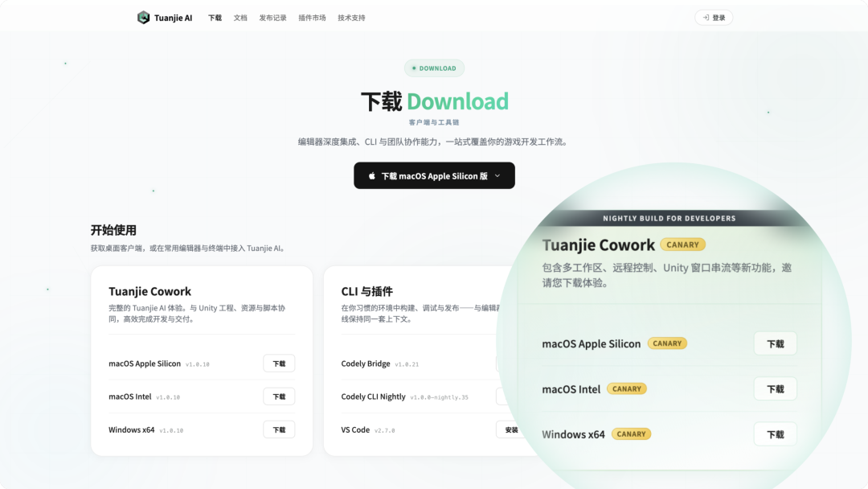Download the canary macOS Intel build
Image resolution: width=868 pixels, height=489 pixels.
coord(775,389)
